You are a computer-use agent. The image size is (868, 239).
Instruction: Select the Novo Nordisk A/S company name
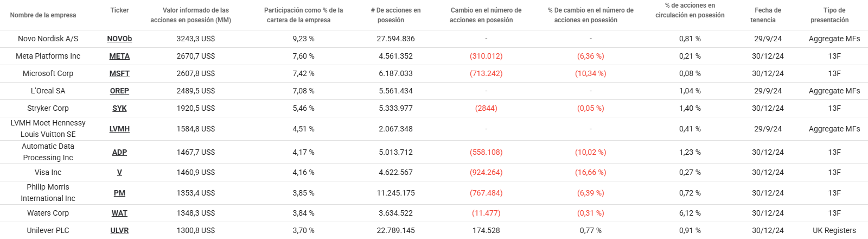point(48,39)
